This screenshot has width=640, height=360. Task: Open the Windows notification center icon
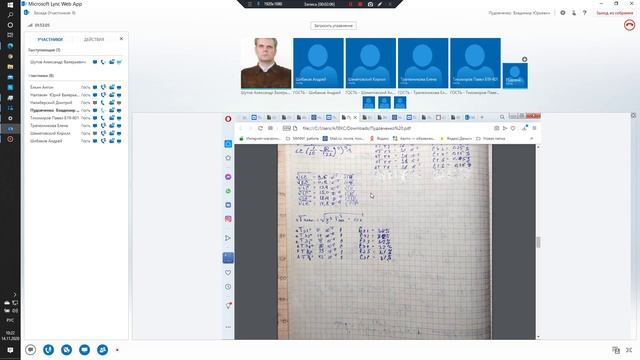pos(10,350)
